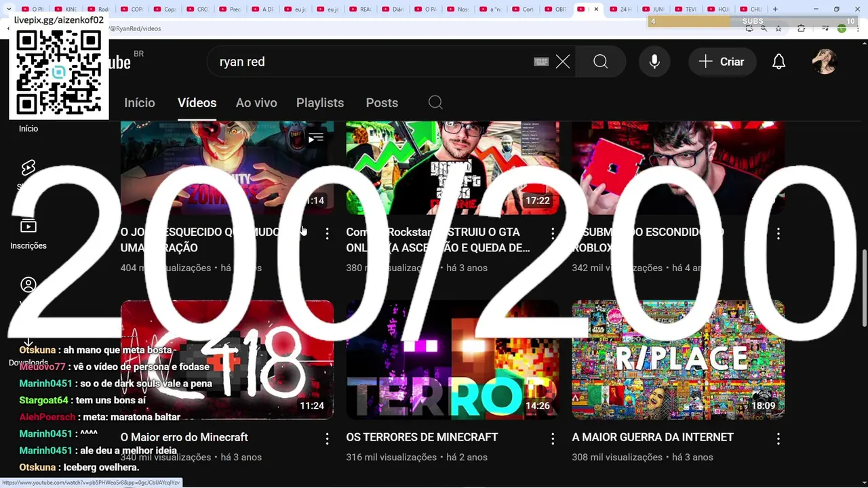868x488 pixels.
Task: Start voice search with the microphone
Action: tap(654, 62)
